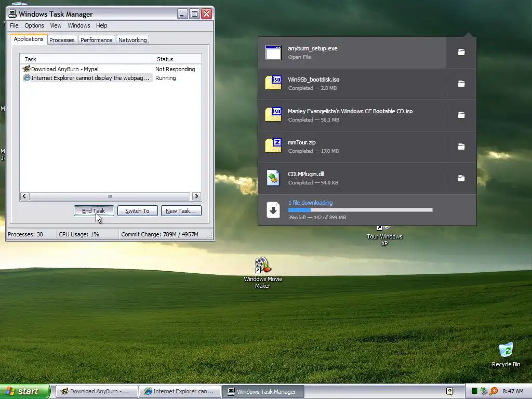Open containing folder for mmTour.zip
This screenshot has height=399, width=532.
click(461, 147)
